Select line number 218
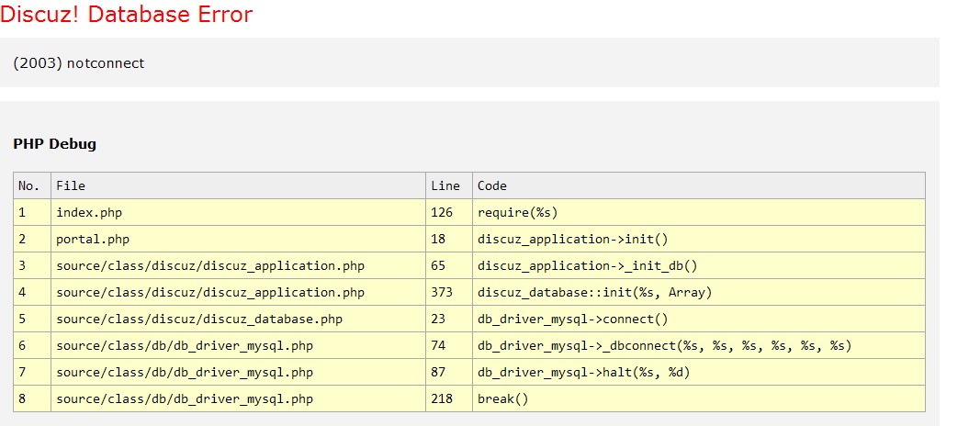This screenshot has height=426, width=980. [441, 398]
